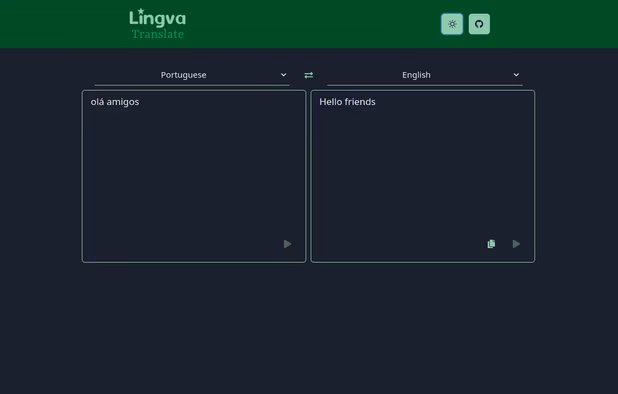The height and width of the screenshot is (394, 618).
Task: Toggle the light/dark color mode button
Action: (452, 24)
